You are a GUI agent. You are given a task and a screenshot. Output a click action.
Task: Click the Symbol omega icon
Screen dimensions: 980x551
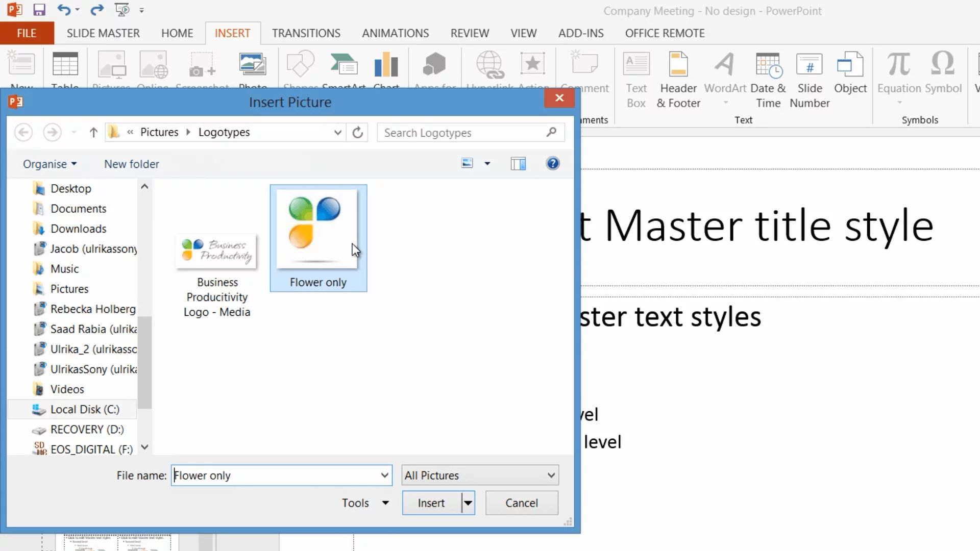point(942,64)
